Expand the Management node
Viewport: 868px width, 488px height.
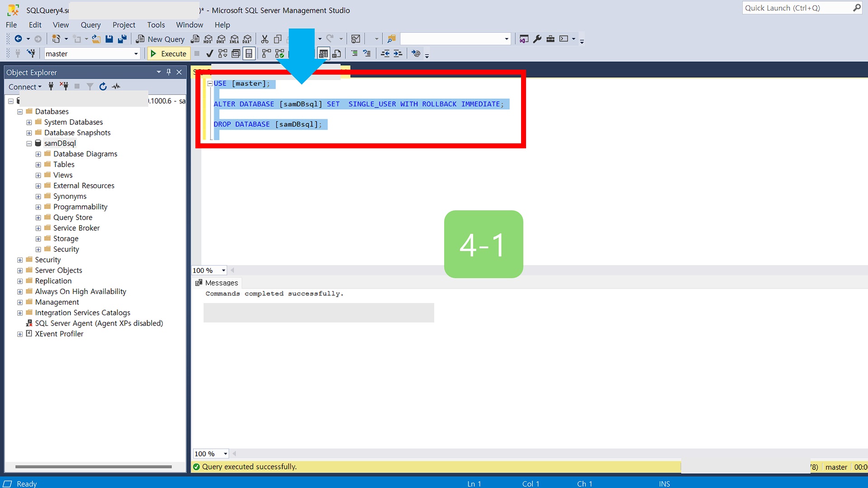pos(20,302)
